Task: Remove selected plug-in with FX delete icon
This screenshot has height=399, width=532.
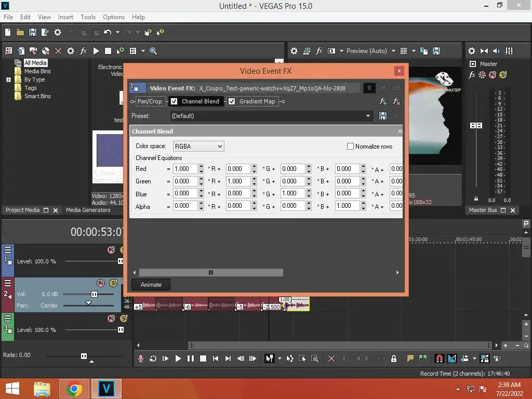Action: click(x=396, y=101)
